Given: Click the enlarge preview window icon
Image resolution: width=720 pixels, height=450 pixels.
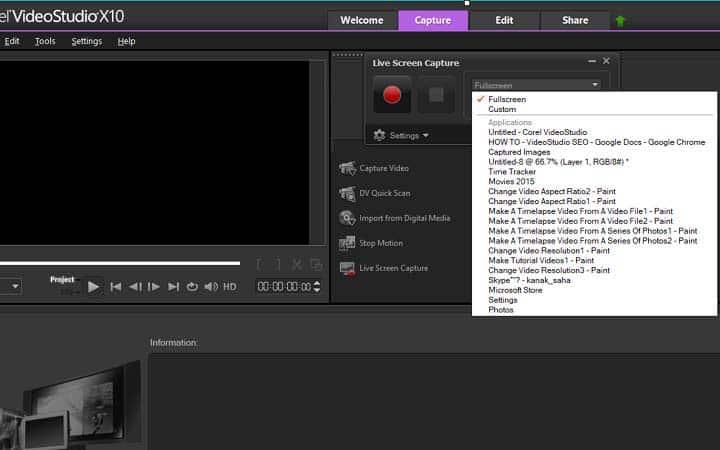Looking at the screenshot, I should point(316,264).
